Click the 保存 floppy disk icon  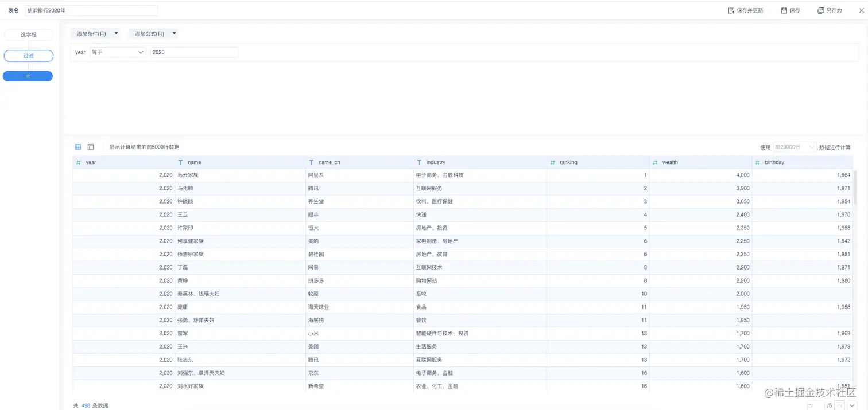(784, 11)
